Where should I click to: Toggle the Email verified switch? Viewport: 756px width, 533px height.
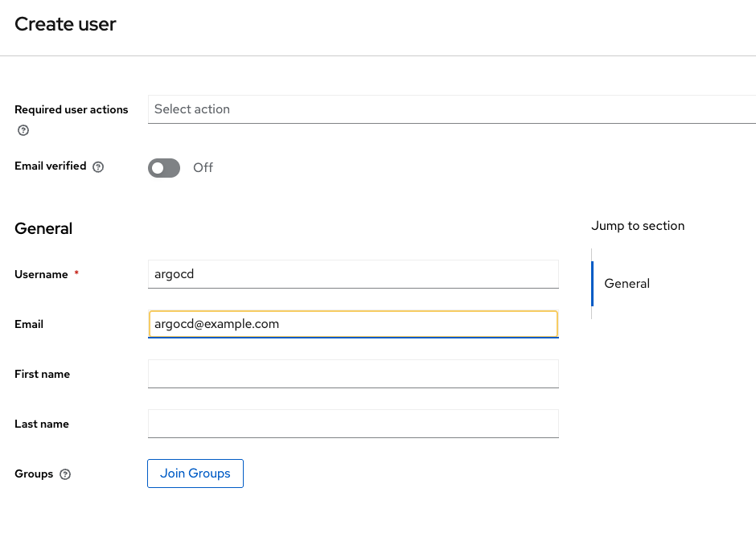coord(164,168)
